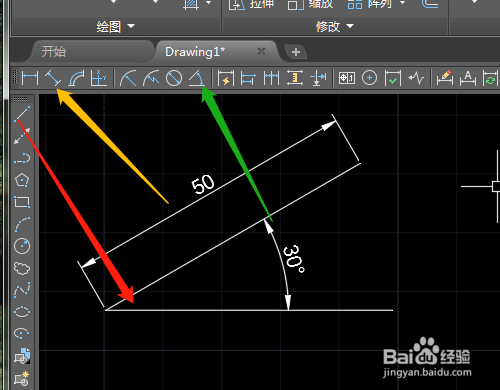Pick the Circle tool

pyautogui.click(x=22, y=246)
